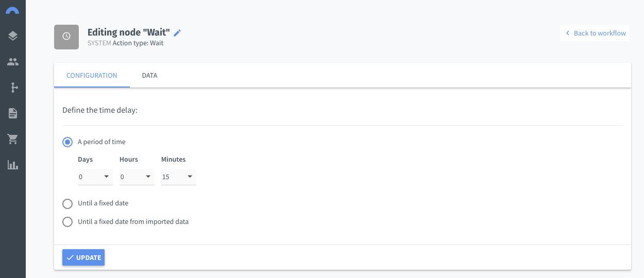The image size is (644, 278).
Task: Click the blue arch logo icon
Action: coord(13,10)
